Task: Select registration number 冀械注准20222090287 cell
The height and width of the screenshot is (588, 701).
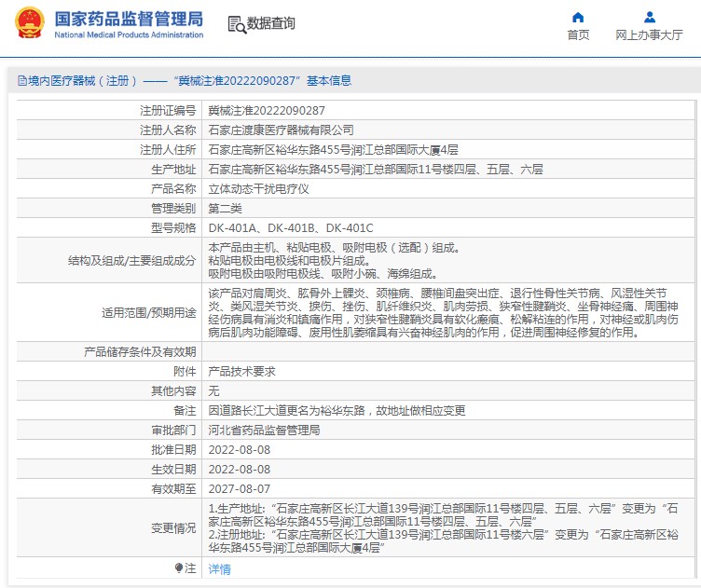Action: [267, 110]
